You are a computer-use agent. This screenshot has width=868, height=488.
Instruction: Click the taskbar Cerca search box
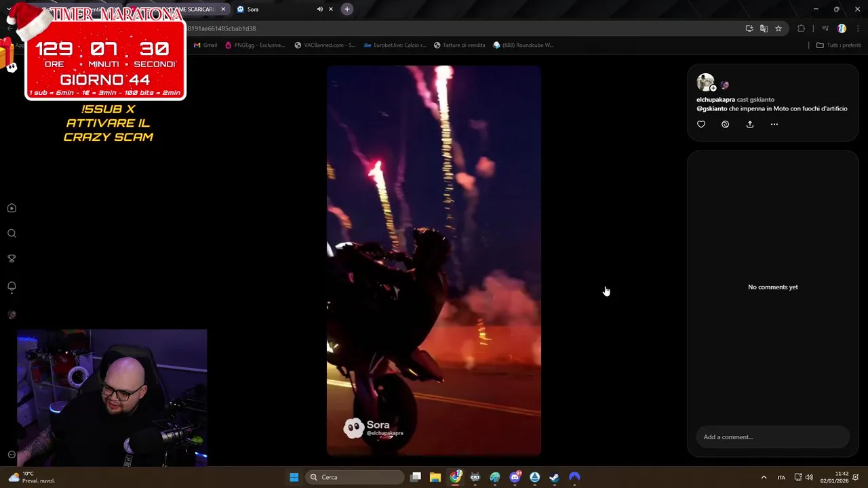coord(355,477)
